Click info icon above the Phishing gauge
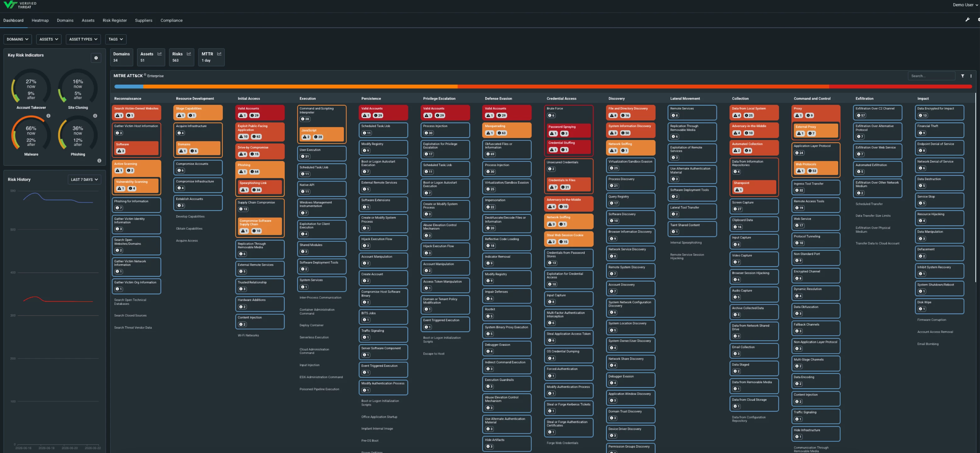 click(95, 116)
